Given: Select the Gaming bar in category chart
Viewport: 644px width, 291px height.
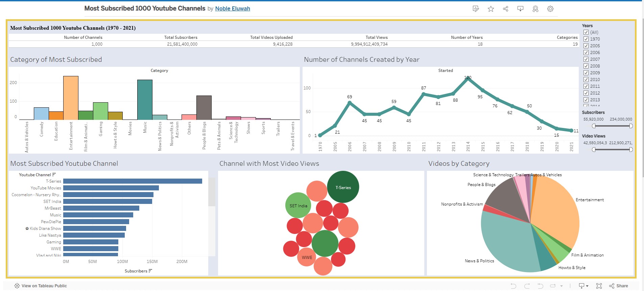Looking at the screenshot, I should tap(100, 111).
